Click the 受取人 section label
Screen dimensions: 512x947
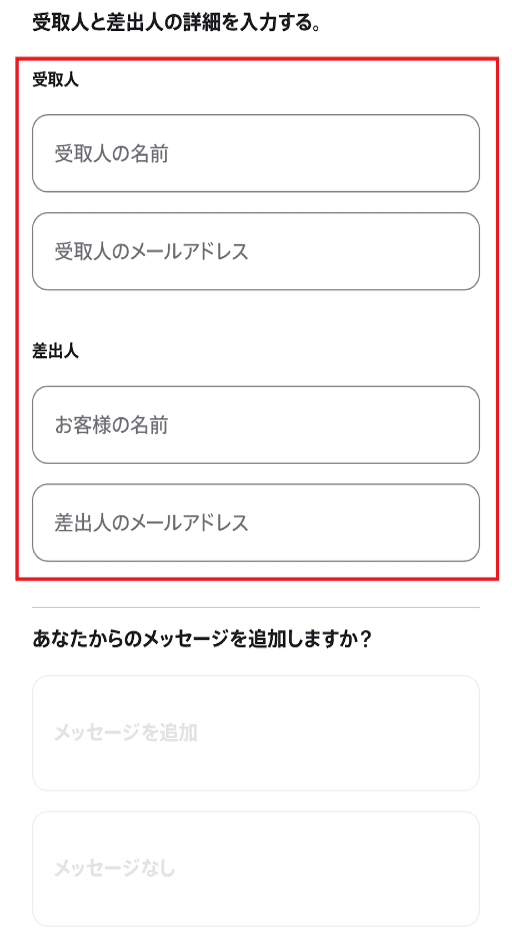(55, 80)
